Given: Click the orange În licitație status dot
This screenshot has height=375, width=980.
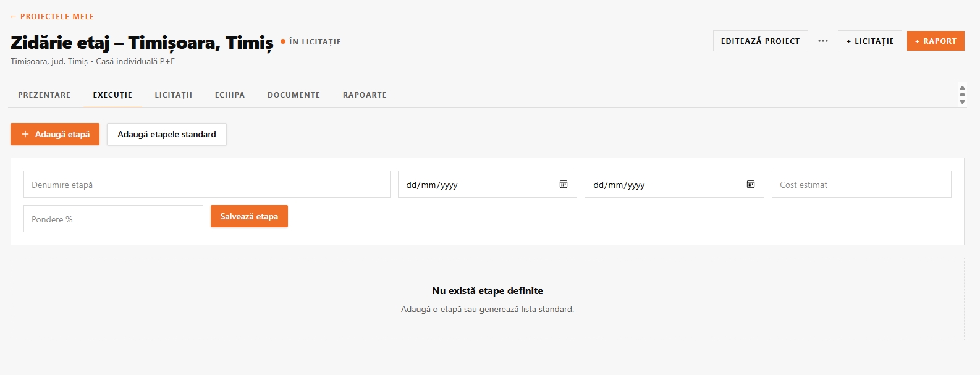Looking at the screenshot, I should tap(283, 41).
